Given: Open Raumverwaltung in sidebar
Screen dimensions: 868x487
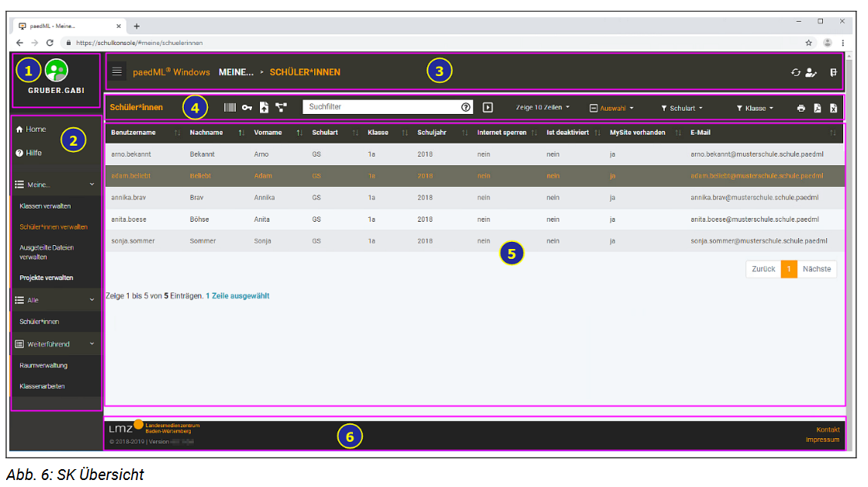Looking at the screenshot, I should pyautogui.click(x=43, y=366).
